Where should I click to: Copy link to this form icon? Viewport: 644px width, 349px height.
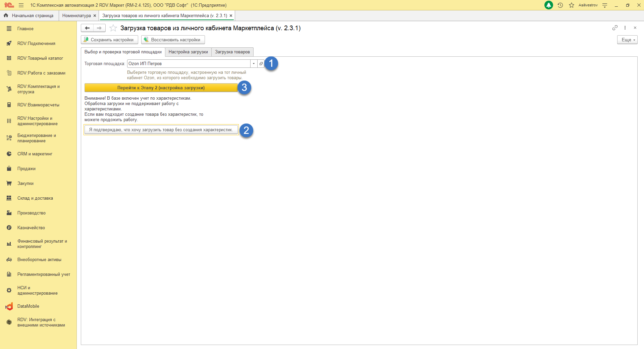[x=615, y=28]
